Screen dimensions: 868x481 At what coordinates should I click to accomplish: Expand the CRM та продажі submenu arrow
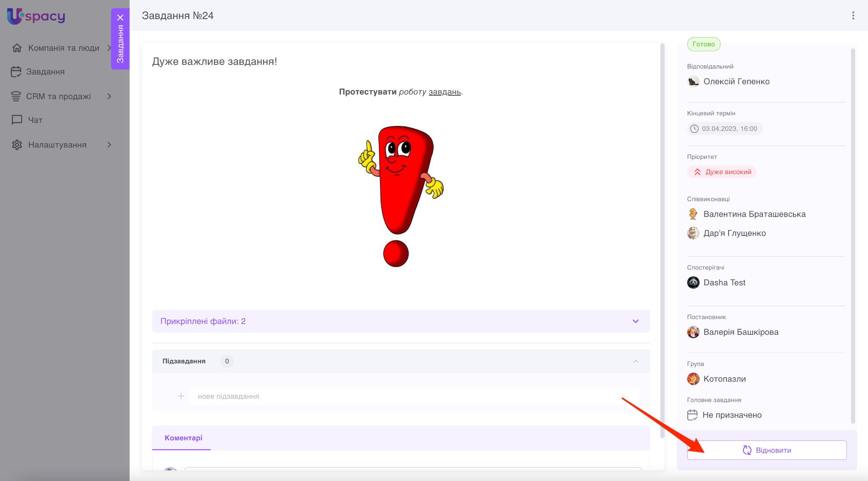point(109,96)
